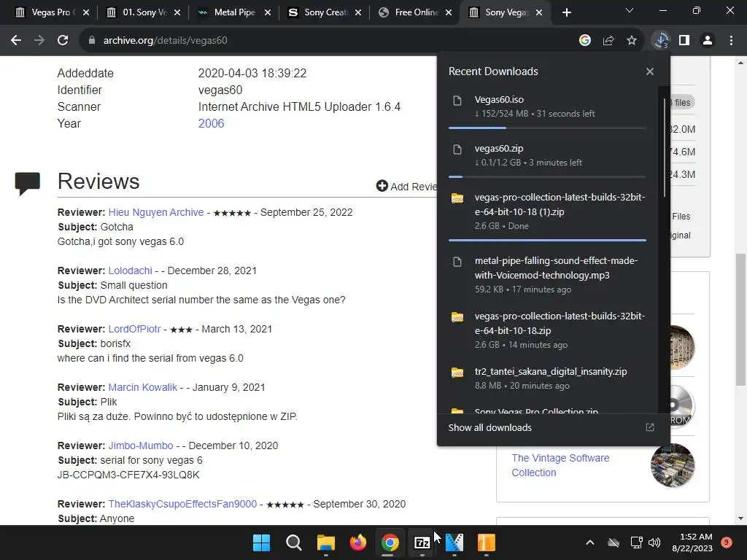747x560 pixels.
Task: Open Jimbo-Mumbo reviewer profile
Action: pyautogui.click(x=141, y=446)
